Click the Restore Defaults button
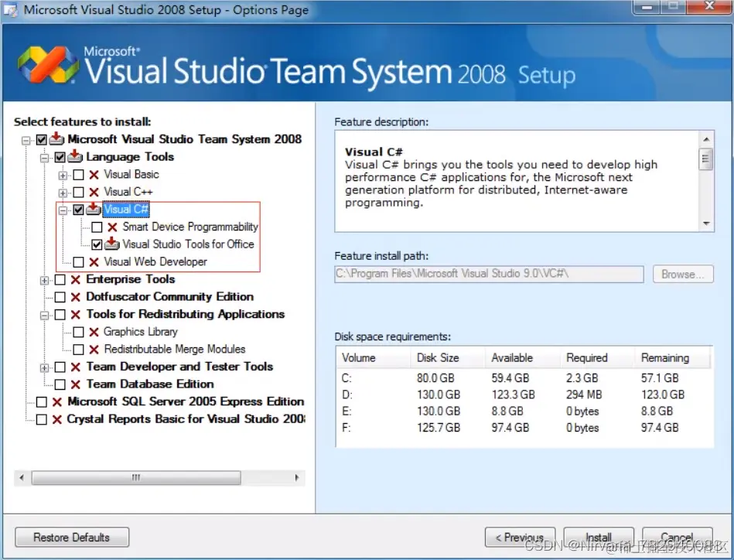The width and height of the screenshot is (734, 560). pyautogui.click(x=72, y=537)
